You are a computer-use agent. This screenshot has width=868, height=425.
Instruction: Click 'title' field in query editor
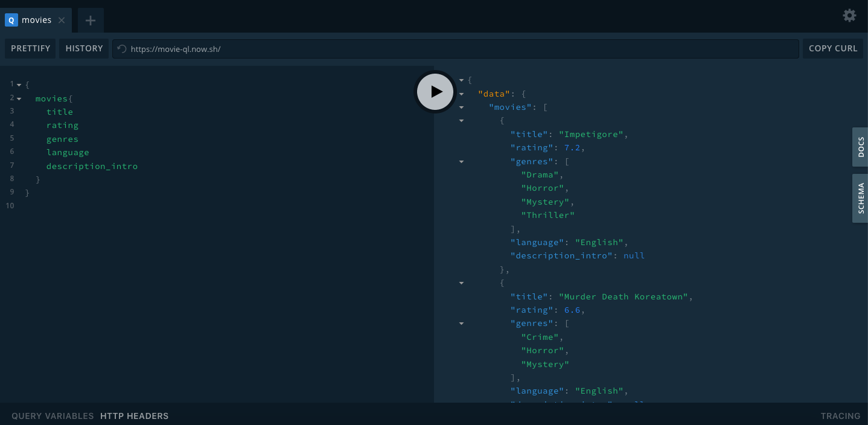click(x=60, y=112)
